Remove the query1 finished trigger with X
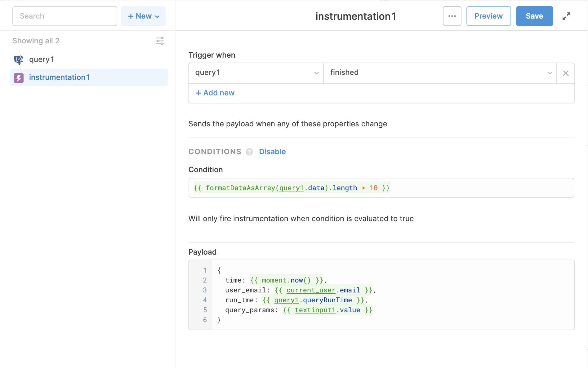Image resolution: width=588 pixels, height=368 pixels. click(566, 73)
